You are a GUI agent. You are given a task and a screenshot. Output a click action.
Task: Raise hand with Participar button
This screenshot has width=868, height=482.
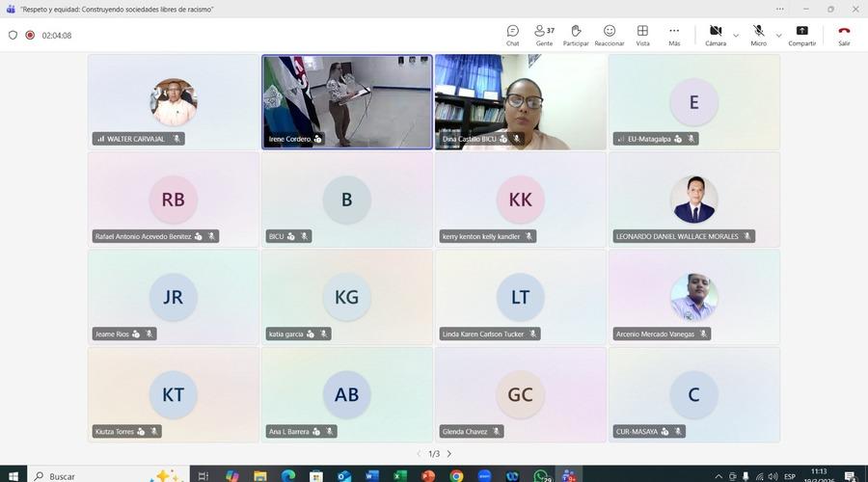[576, 35]
